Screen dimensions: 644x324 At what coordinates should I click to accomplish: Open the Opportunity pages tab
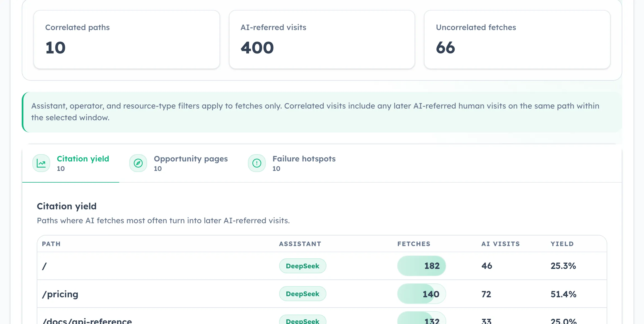pyautogui.click(x=179, y=163)
